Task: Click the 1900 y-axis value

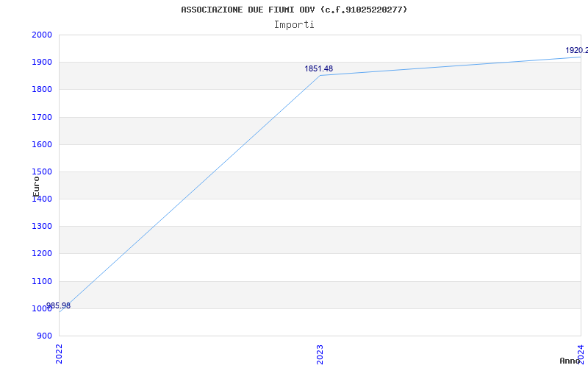Action: pyautogui.click(x=42, y=63)
